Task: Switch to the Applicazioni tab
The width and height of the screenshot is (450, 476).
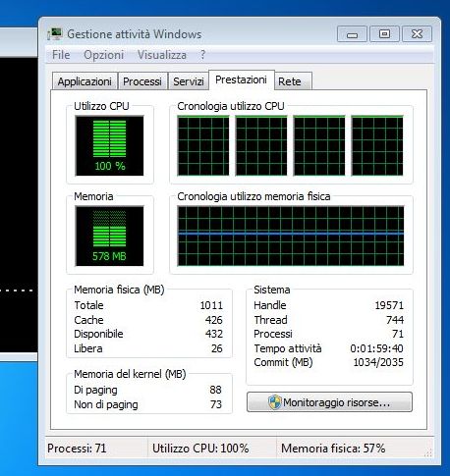Action: [x=84, y=81]
